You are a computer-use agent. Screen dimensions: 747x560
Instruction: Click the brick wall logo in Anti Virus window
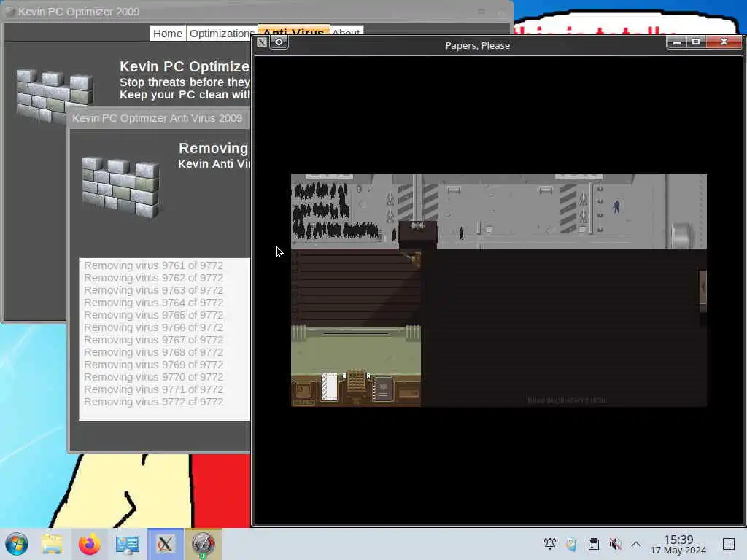point(121,187)
